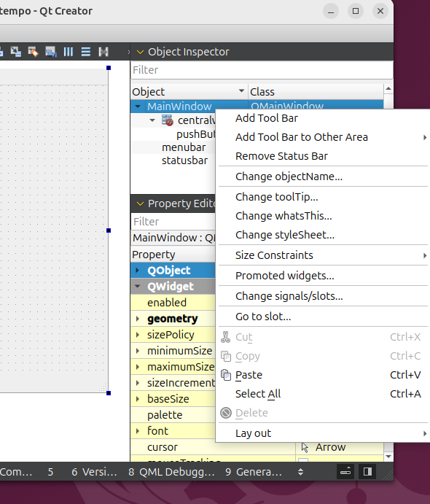The image size is (430, 504).
Task: Collapse the MainWindow tree node
Action: click(138, 106)
